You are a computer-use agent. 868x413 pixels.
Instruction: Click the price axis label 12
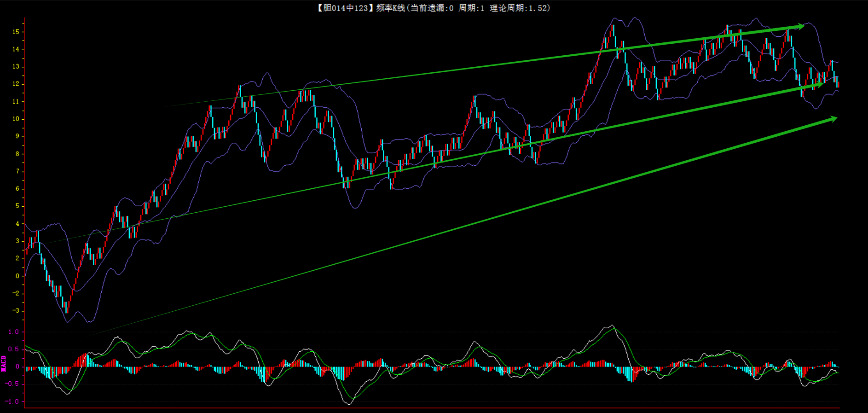pos(16,84)
